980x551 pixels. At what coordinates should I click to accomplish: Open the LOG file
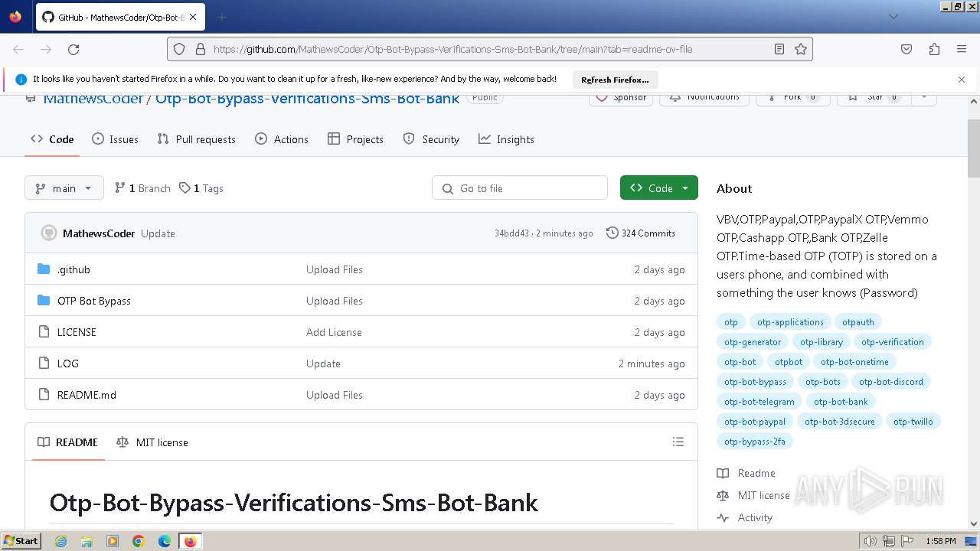(68, 364)
